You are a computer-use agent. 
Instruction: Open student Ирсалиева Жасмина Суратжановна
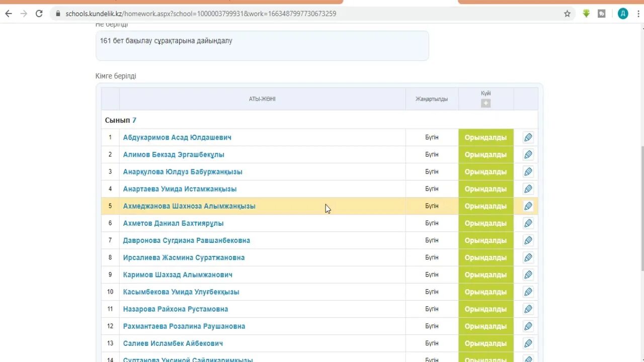pyautogui.click(x=184, y=257)
